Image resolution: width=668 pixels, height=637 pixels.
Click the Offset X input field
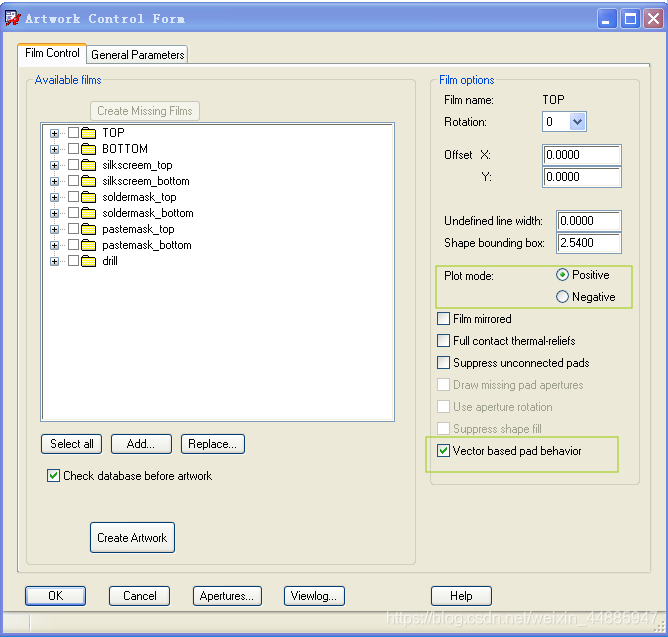click(581, 155)
